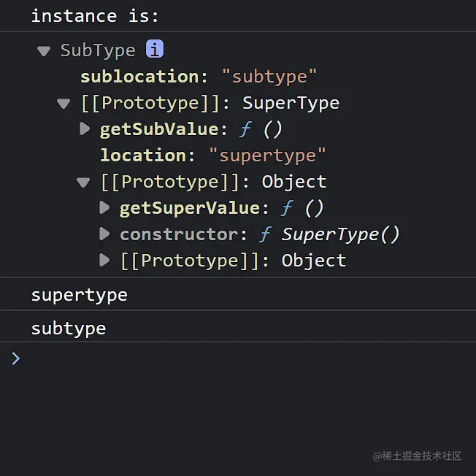Collapse the SubType object tree
This screenshot has height=476, width=476.
(x=44, y=51)
